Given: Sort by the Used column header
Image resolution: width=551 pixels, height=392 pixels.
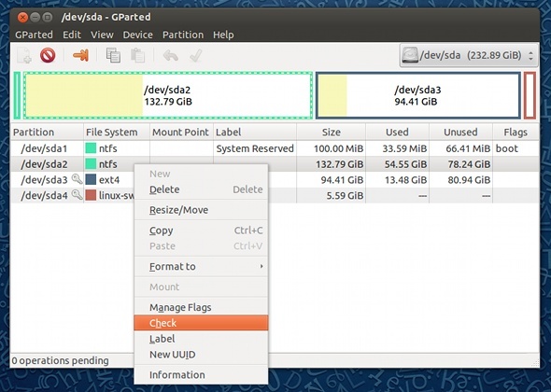Looking at the screenshot, I should pos(398,133).
